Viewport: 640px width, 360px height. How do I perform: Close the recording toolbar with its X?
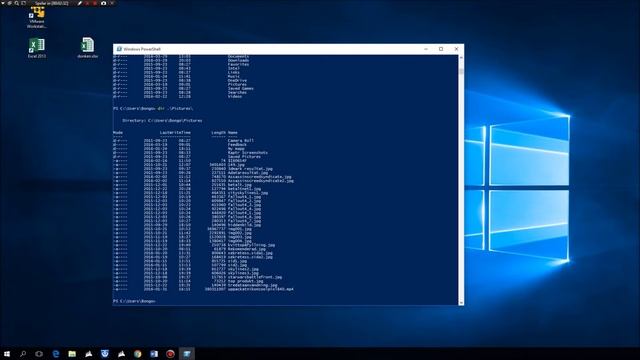coord(112,3)
